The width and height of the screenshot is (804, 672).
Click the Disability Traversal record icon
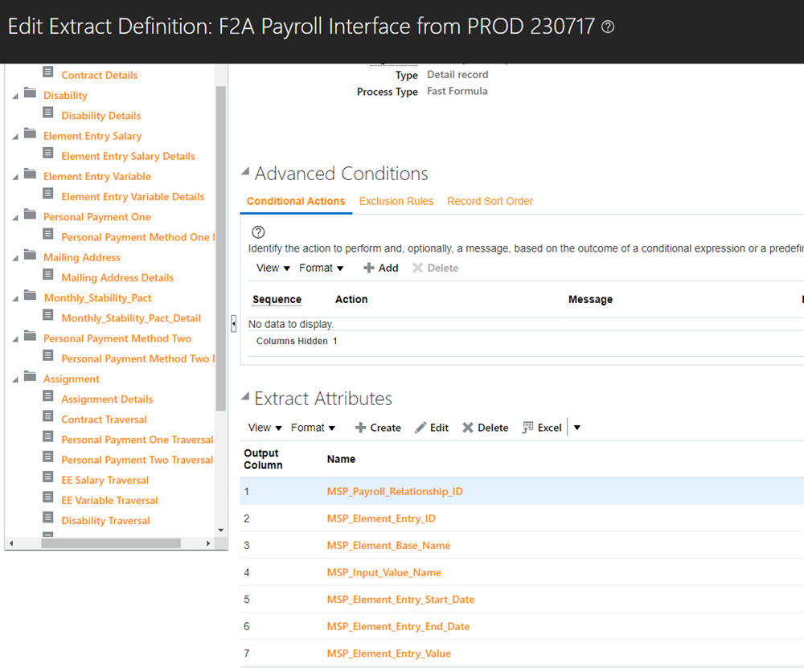[x=48, y=517]
